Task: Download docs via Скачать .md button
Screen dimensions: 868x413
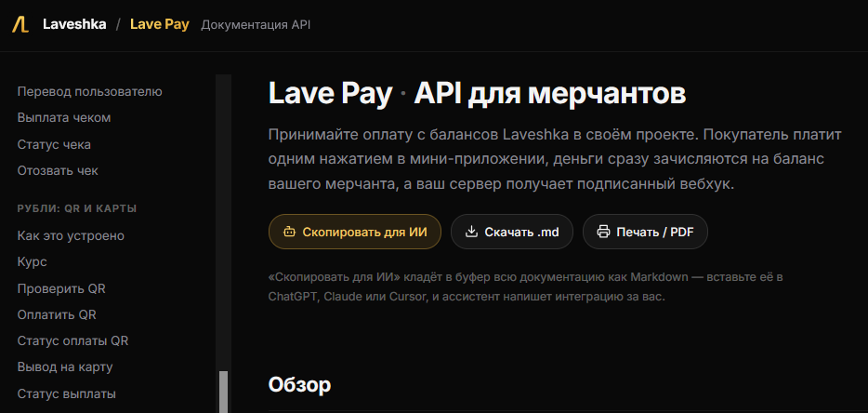Action: [512, 232]
